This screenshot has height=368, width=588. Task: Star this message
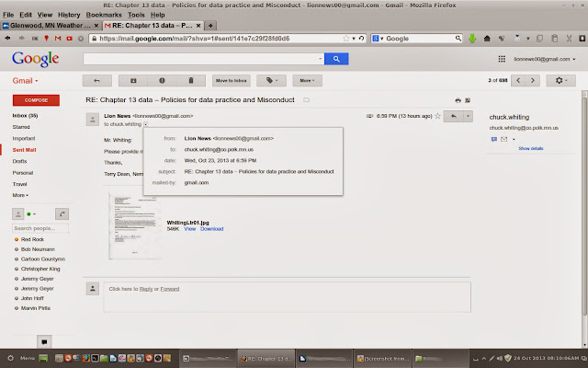tap(437, 116)
